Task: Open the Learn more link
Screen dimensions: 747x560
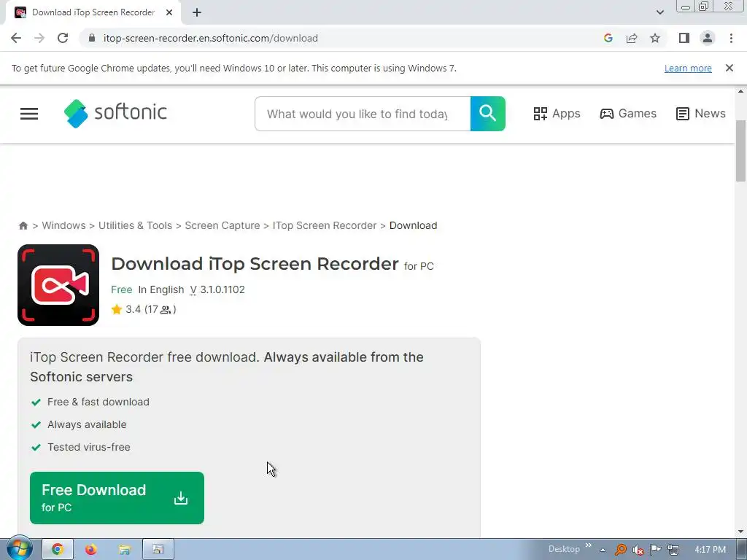Action: click(688, 68)
